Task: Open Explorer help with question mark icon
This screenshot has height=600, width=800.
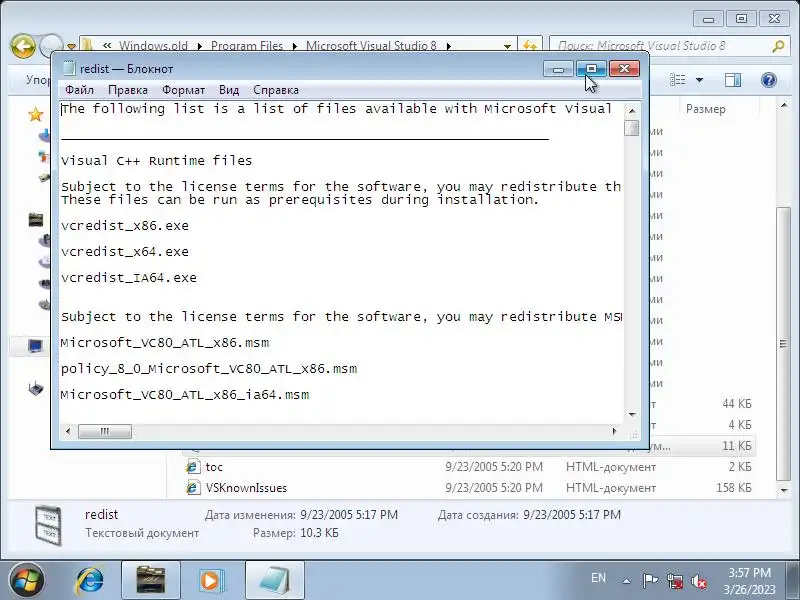Action: pyautogui.click(x=768, y=80)
